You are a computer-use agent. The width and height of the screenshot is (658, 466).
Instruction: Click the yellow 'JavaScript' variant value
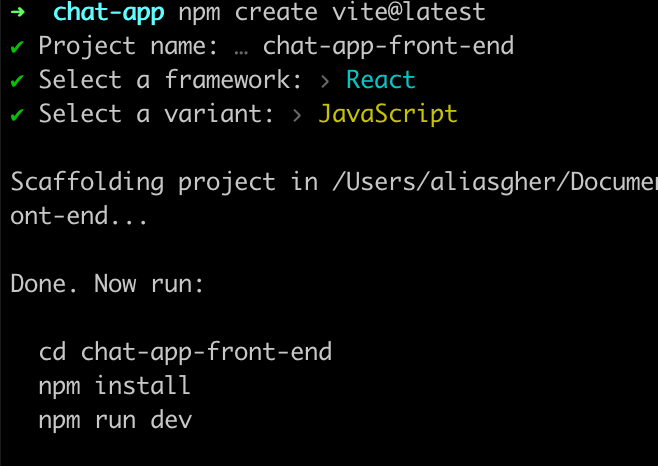point(388,114)
